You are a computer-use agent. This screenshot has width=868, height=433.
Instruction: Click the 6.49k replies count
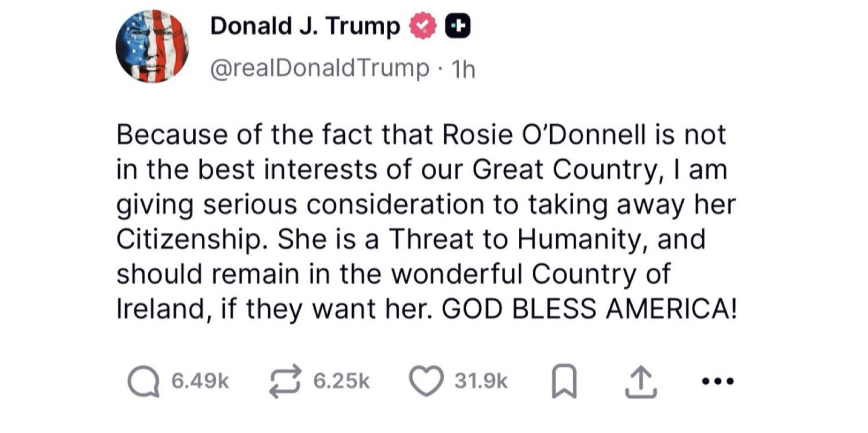[200, 381]
